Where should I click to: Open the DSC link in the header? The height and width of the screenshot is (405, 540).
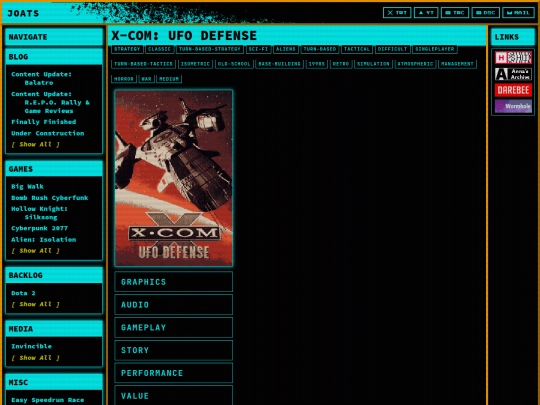pos(485,13)
